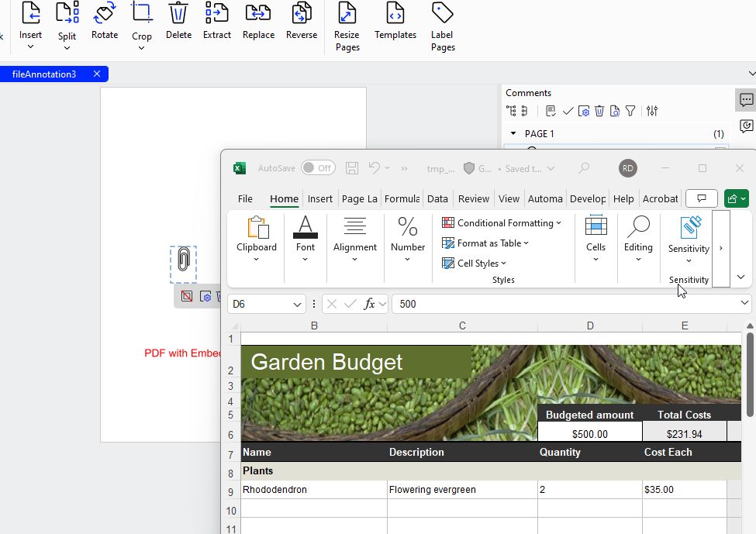Viewport: 756px width, 534px height.
Task: Delete comment using the Comments trash icon
Action: tap(599, 111)
